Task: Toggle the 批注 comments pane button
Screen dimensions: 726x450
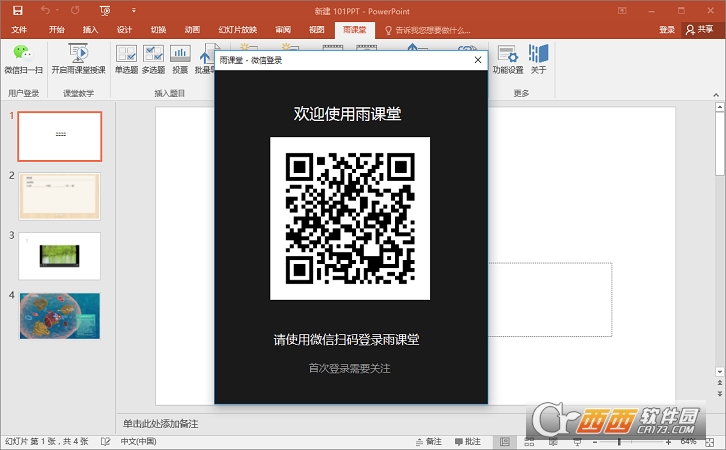Action: coord(468,441)
